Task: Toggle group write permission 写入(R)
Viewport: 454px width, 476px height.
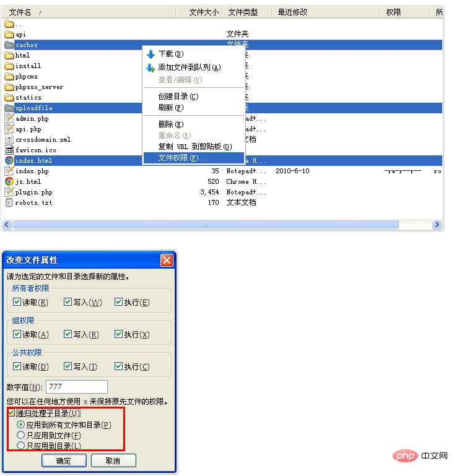Action: 68,334
